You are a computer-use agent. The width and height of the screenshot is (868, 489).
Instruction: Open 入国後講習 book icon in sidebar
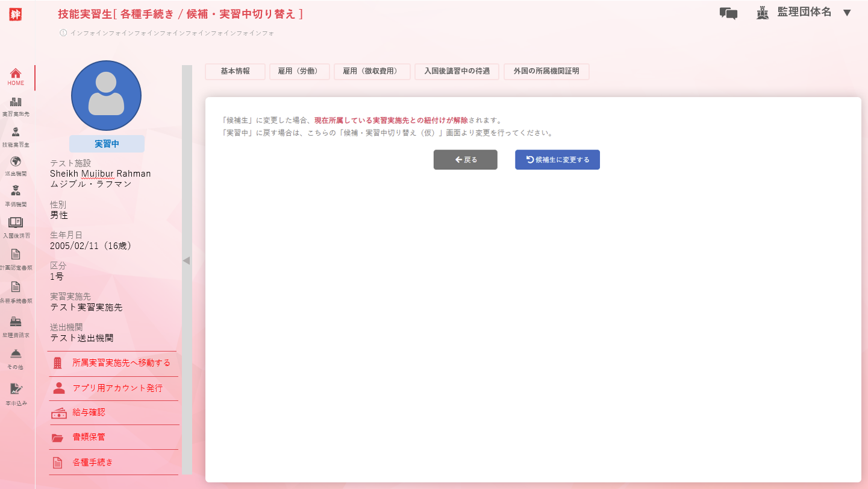16,223
